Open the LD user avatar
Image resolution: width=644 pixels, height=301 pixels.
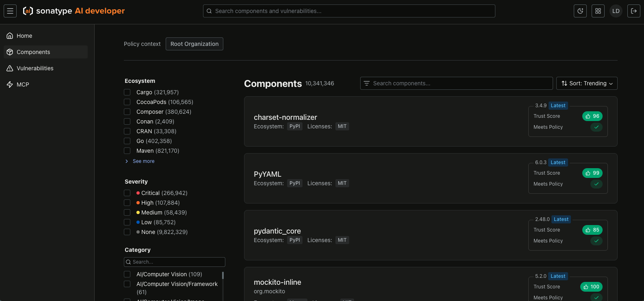point(616,11)
